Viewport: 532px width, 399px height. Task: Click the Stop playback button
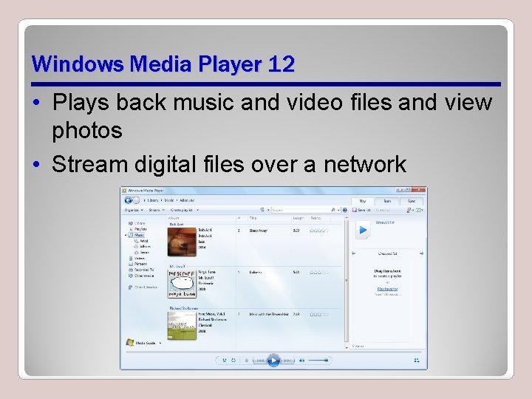(246, 361)
